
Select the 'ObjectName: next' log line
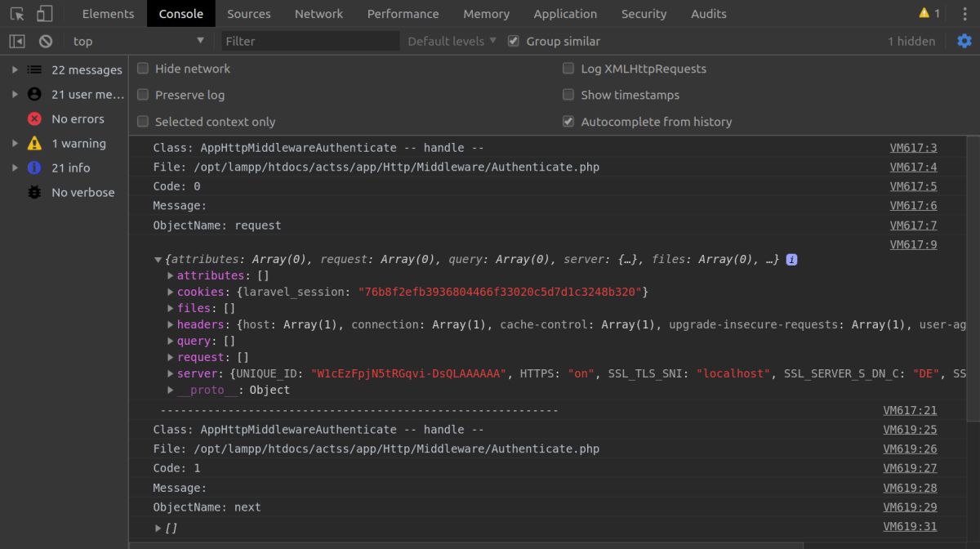tap(207, 507)
